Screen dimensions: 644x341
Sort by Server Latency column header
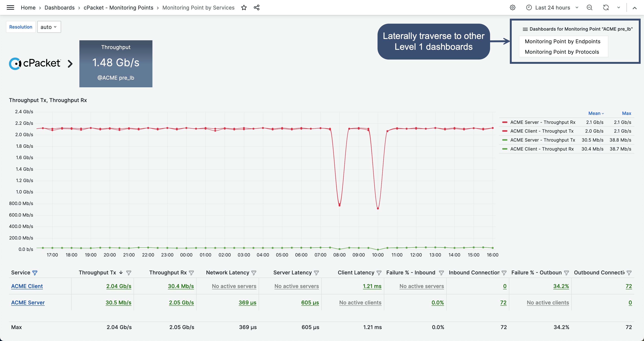[x=293, y=273]
